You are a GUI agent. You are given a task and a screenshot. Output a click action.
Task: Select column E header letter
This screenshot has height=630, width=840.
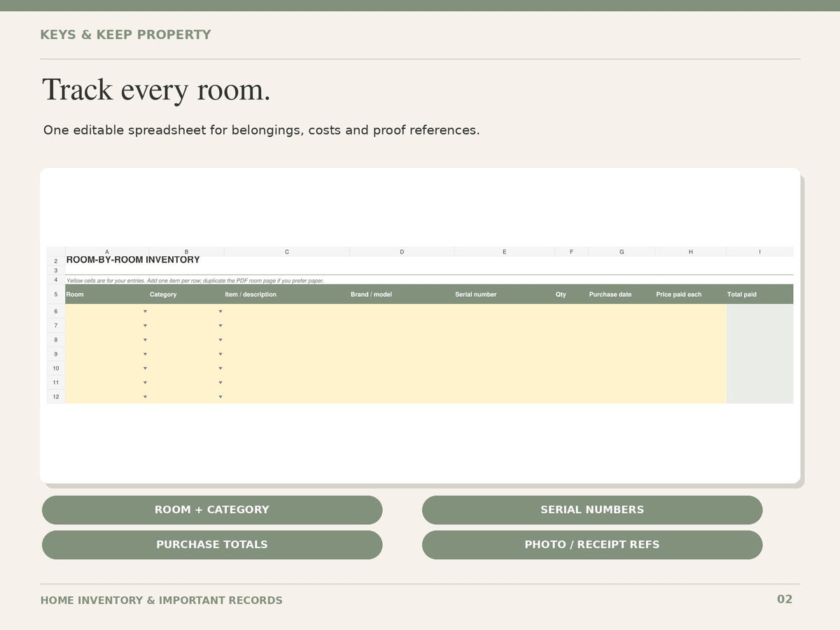coord(505,252)
